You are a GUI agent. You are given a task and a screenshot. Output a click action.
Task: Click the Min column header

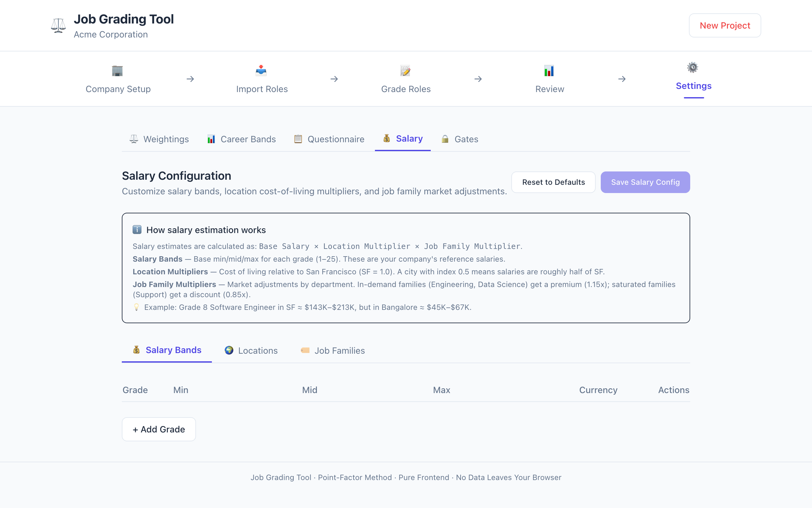[180, 390]
